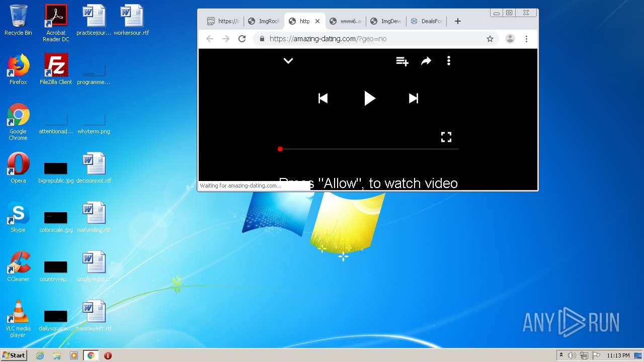Open Chrome's three-dot customize menu
This screenshot has height=362, width=644.
tap(526, 39)
